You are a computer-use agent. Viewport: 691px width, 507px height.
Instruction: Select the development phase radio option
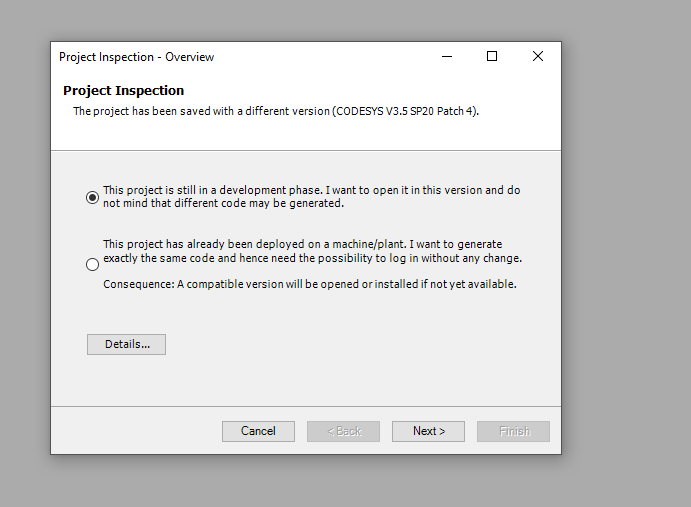click(92, 197)
